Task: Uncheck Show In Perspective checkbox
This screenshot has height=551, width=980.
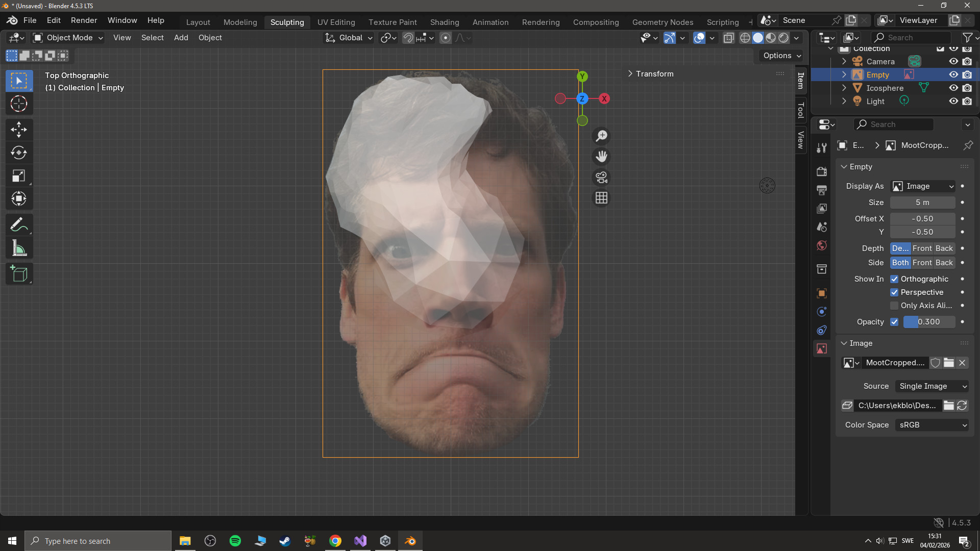Action: tap(894, 292)
